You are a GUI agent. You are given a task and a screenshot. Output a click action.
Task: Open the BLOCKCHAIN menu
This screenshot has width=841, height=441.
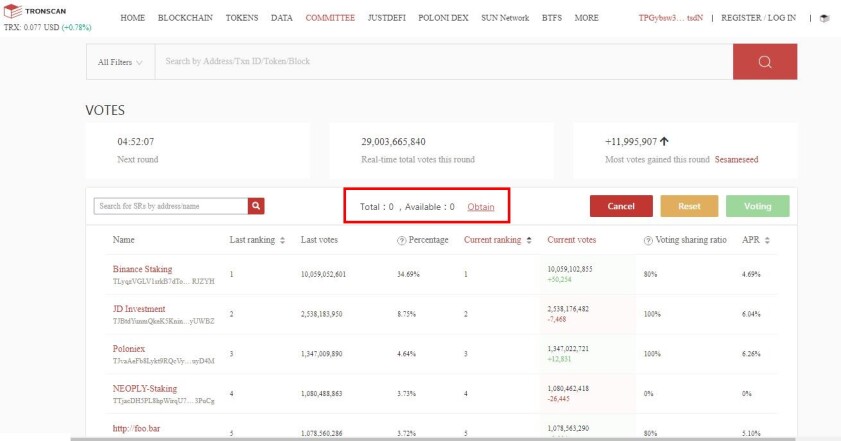pyautogui.click(x=185, y=18)
